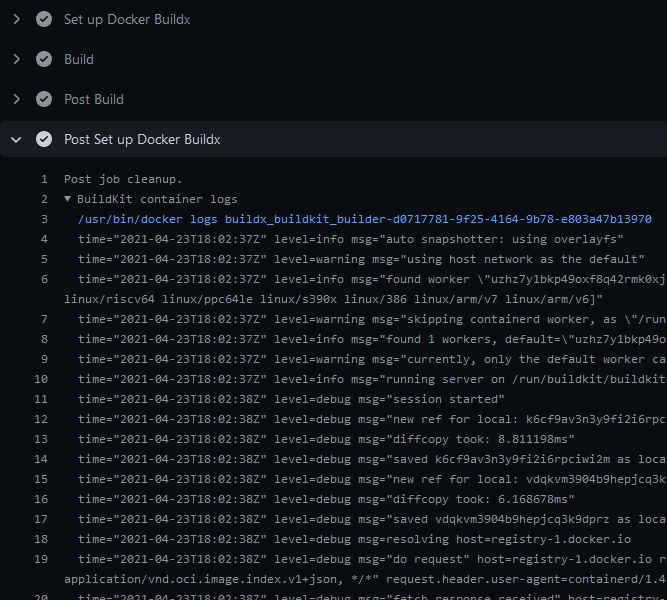
Task: Click the Post Set up Docker Buildx title
Action: (142, 139)
